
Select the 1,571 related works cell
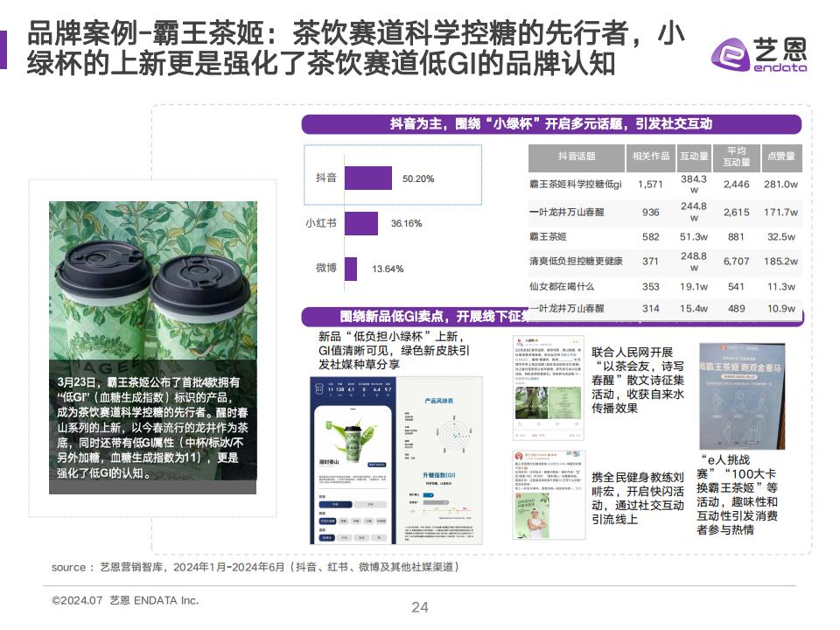pyautogui.click(x=650, y=185)
